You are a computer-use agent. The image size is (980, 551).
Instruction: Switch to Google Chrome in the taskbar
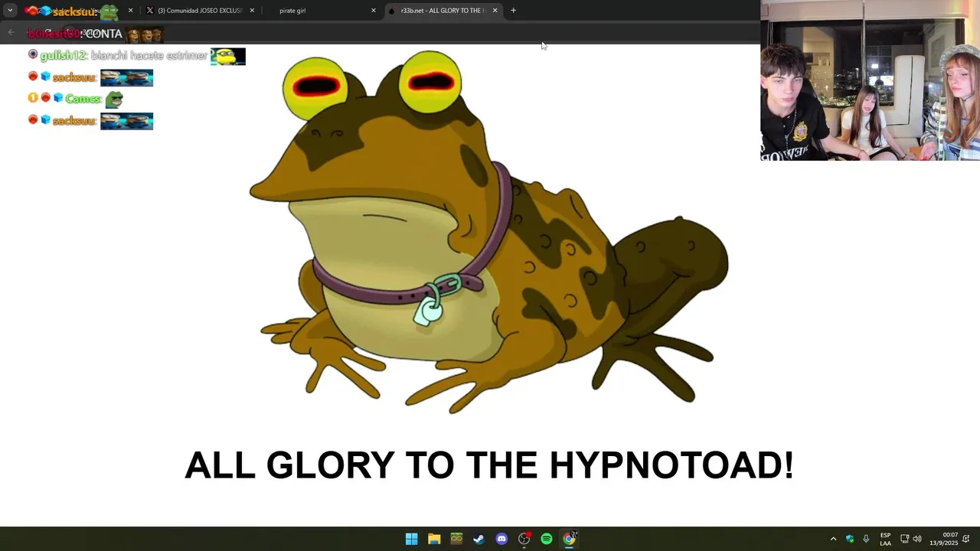click(570, 539)
